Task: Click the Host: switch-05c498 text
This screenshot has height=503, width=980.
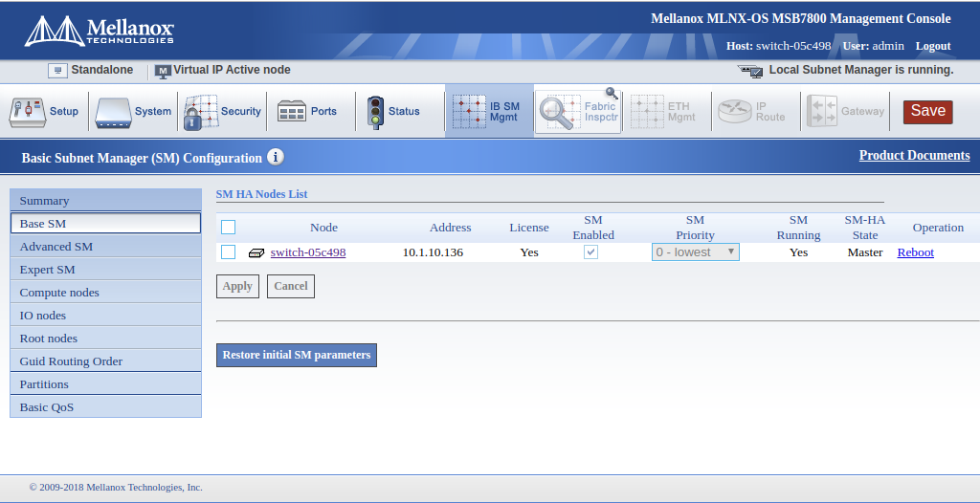Action: (779, 46)
